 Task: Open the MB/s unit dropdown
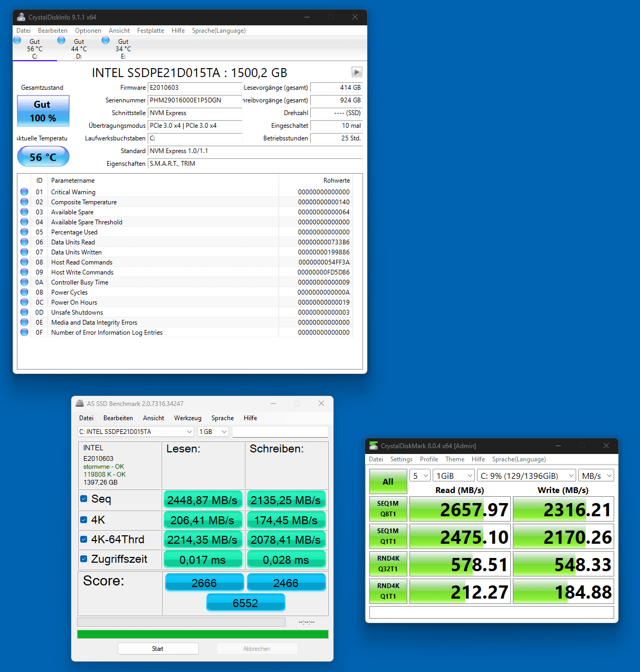pos(596,476)
